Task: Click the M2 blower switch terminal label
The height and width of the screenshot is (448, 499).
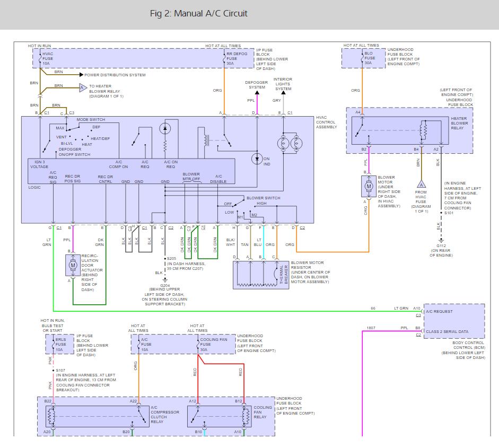Action: [255, 215]
